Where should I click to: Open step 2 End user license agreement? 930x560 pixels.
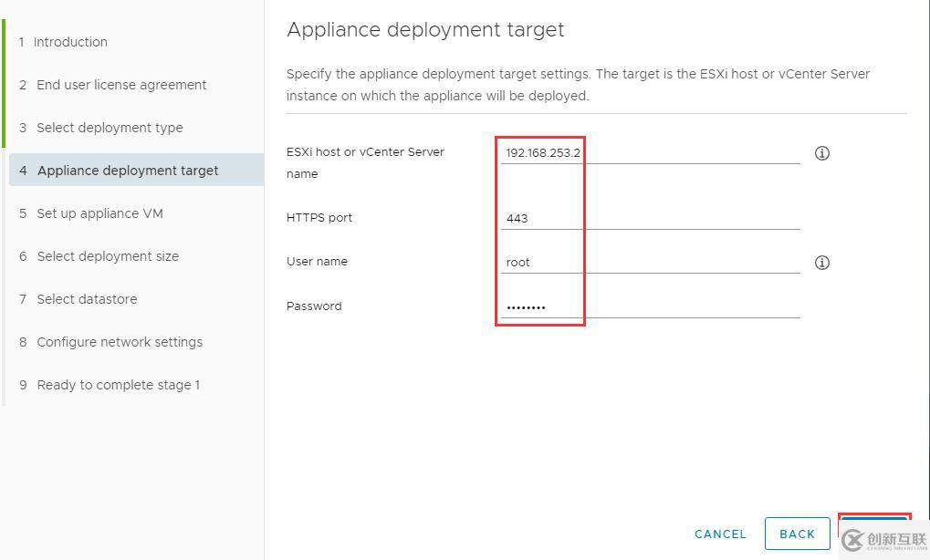click(112, 85)
